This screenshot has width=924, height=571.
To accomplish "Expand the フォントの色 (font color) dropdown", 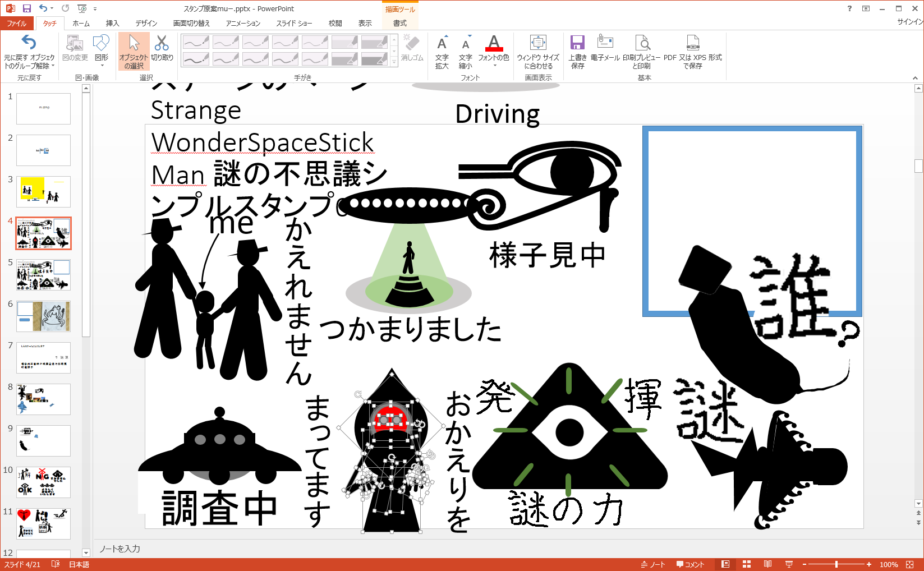I will tap(494, 66).
